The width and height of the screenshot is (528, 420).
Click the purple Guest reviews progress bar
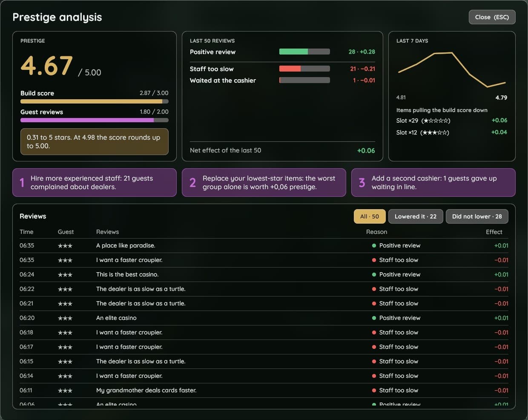95,120
